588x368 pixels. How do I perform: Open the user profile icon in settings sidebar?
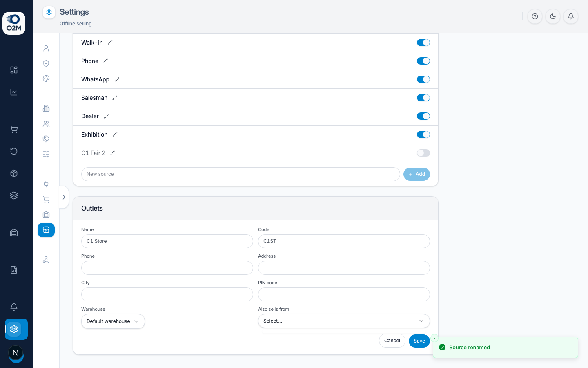(46, 48)
